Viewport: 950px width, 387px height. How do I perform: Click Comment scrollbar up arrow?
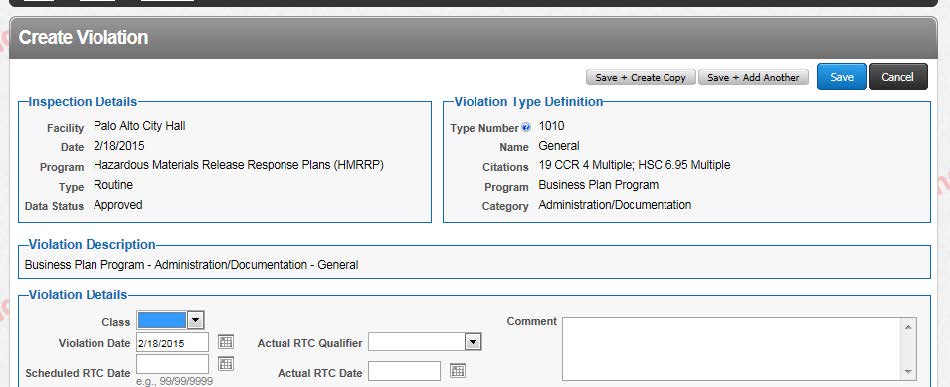tap(909, 327)
